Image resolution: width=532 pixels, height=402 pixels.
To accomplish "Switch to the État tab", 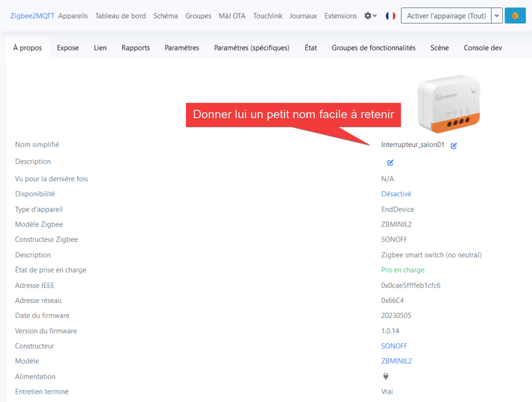I will click(x=311, y=48).
